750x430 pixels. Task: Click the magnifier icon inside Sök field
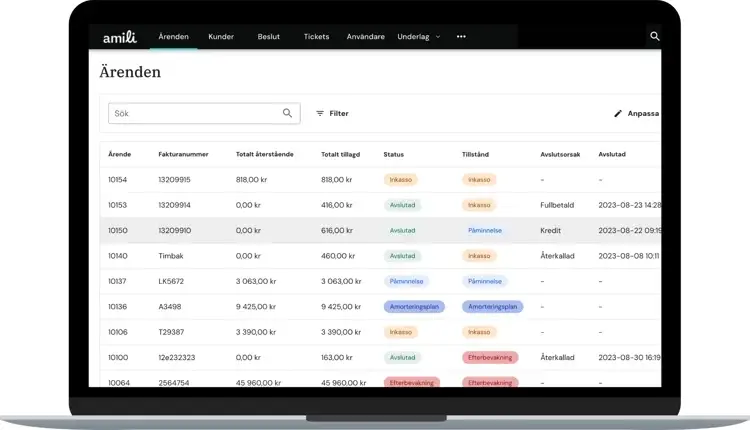287,113
